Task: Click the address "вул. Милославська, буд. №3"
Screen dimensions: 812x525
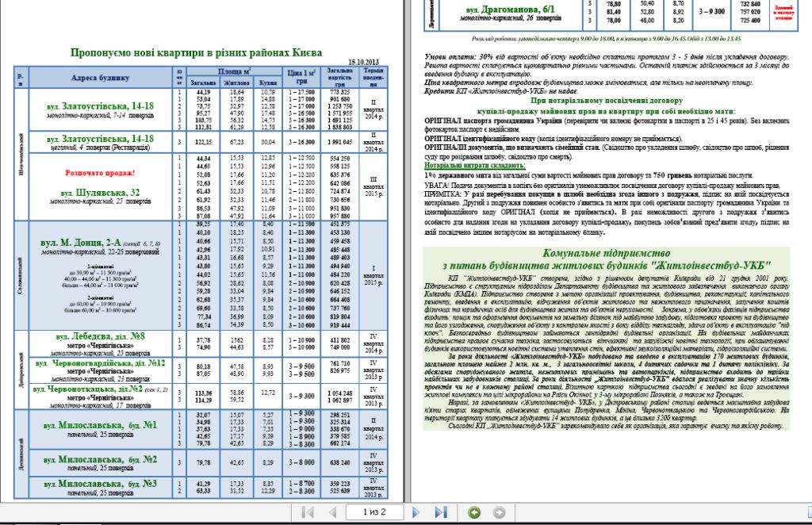Action: click(100, 484)
